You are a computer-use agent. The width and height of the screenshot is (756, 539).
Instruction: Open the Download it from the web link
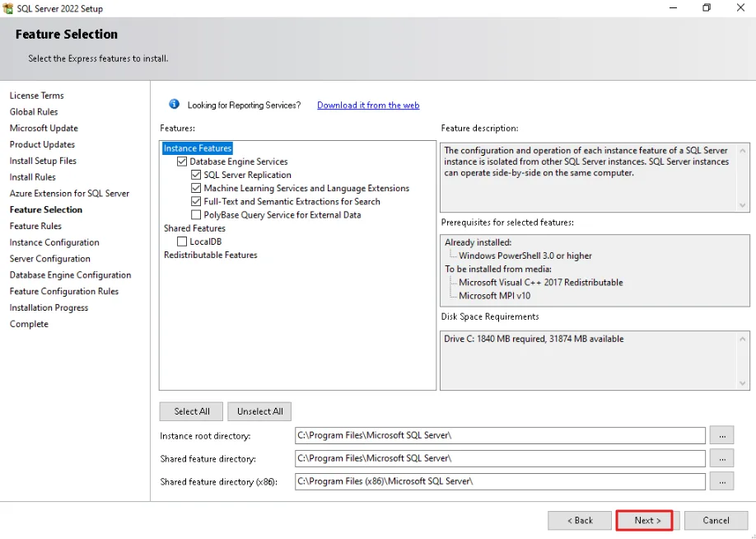pos(368,105)
